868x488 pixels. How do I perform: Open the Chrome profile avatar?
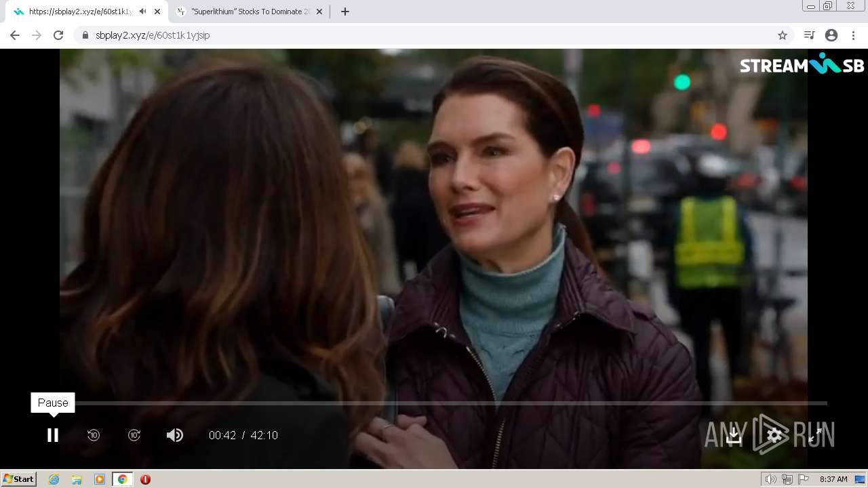pos(831,35)
